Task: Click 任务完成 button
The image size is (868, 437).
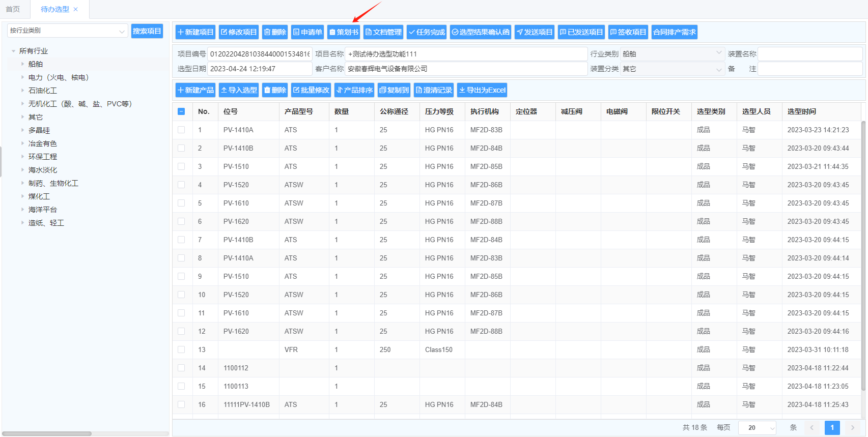Action: (427, 32)
